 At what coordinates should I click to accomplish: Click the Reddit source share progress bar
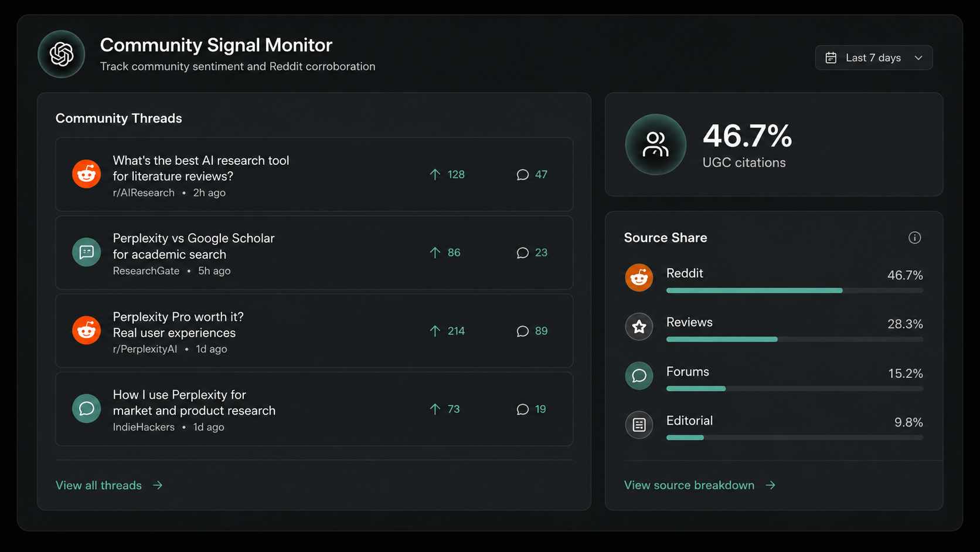pyautogui.click(x=795, y=290)
